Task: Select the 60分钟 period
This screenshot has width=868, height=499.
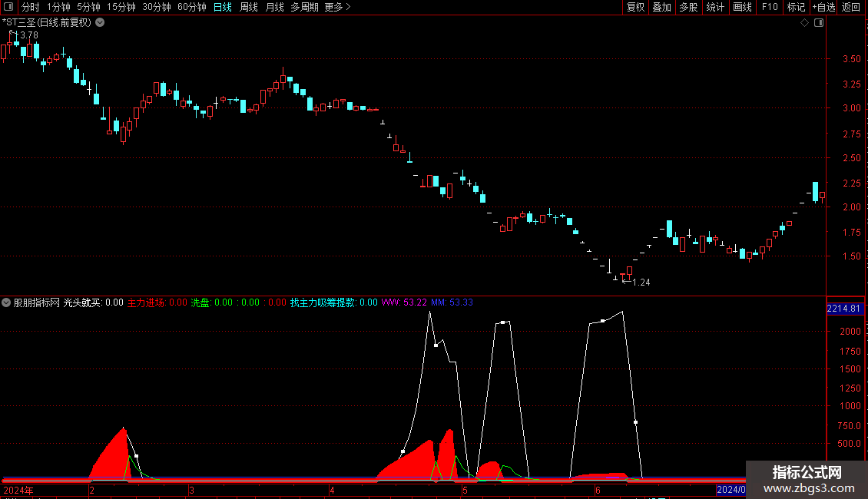Action: coord(191,7)
